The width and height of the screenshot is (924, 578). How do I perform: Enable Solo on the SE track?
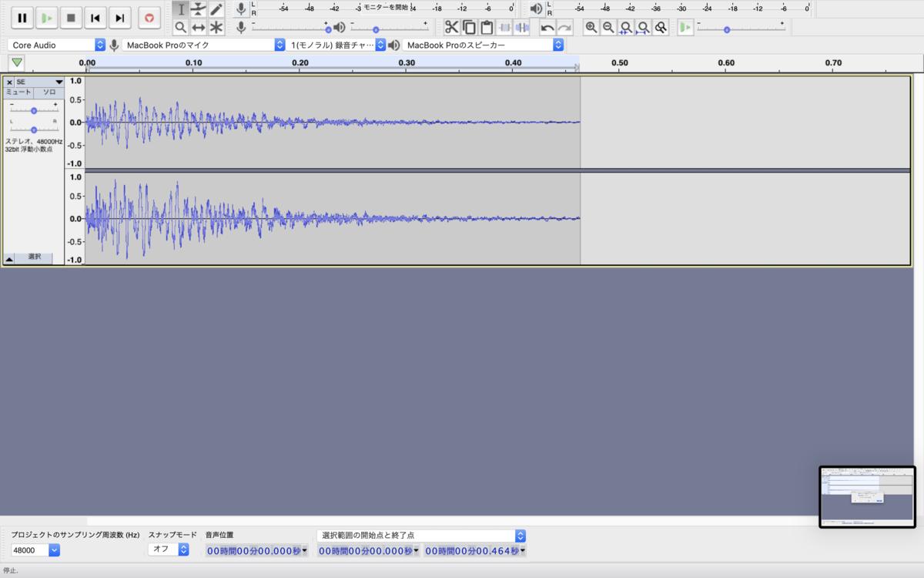click(x=48, y=92)
